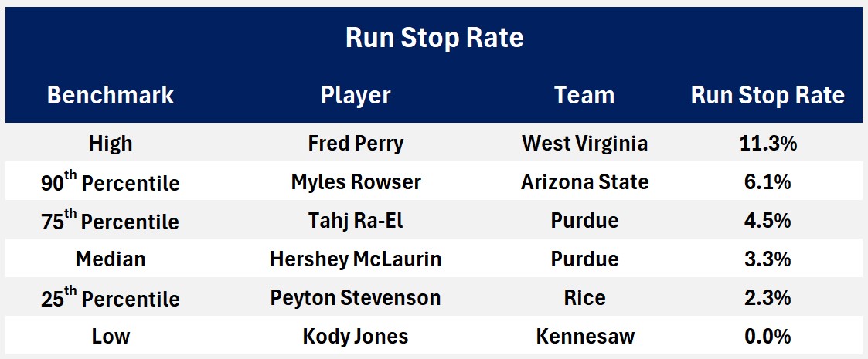Select the Hershey McLaurin player cell
This screenshot has height=359, width=868.
point(356,259)
